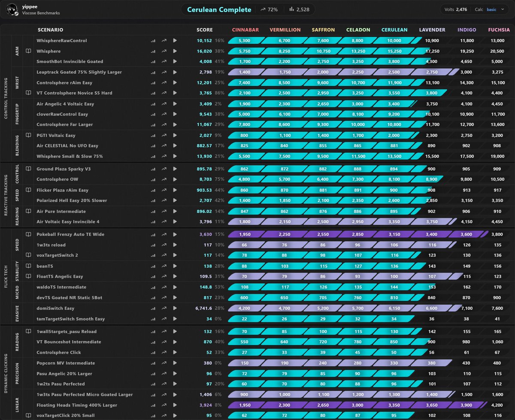Click the SCENARIO column header

pos(50,30)
